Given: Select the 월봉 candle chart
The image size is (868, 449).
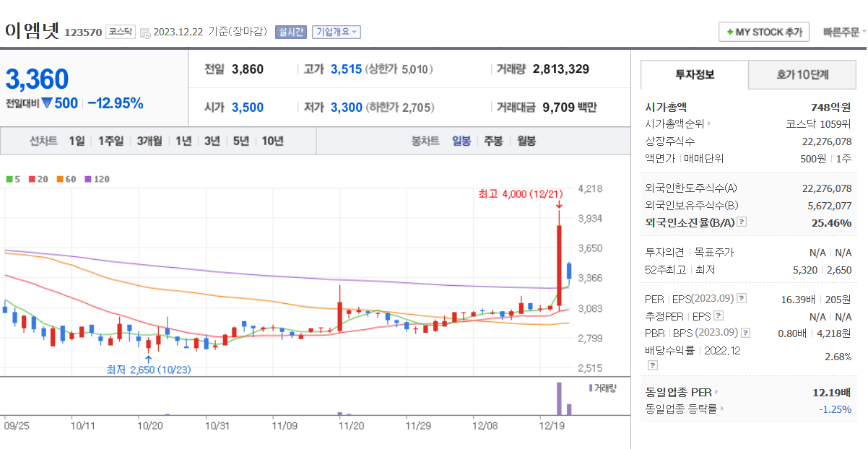Looking at the screenshot, I should pyautogui.click(x=526, y=141).
